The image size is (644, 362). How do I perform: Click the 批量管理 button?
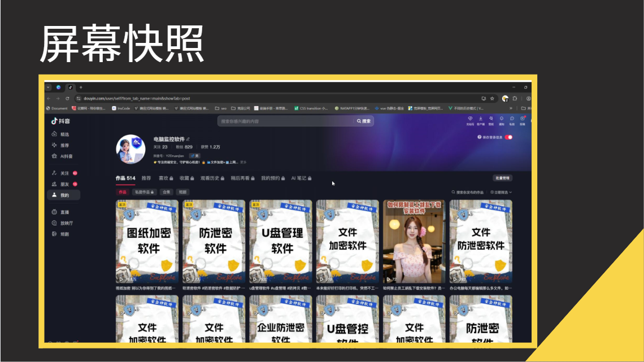pyautogui.click(x=502, y=178)
